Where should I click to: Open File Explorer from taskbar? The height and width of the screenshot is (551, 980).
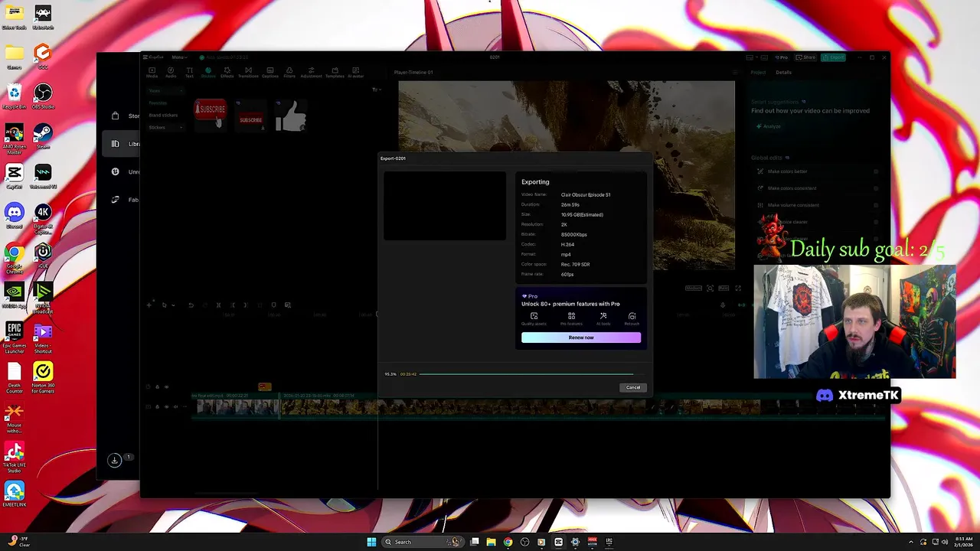point(491,542)
